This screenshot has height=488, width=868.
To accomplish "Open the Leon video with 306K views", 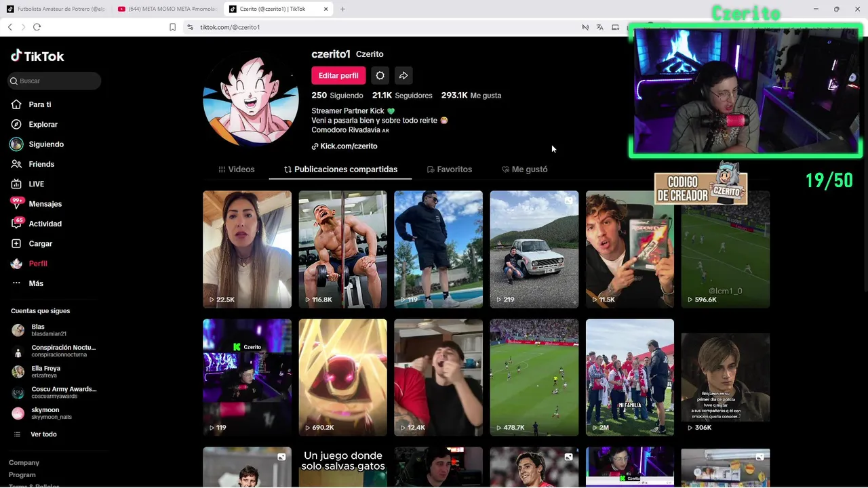I will coord(726,378).
